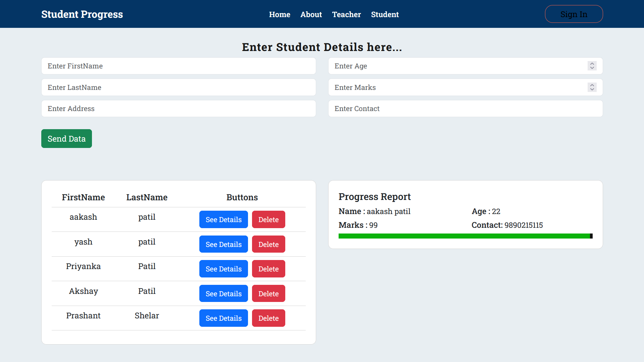Screen dimensions: 644x362
Task: Focus the Enter FirstName field
Action: tap(179, 66)
